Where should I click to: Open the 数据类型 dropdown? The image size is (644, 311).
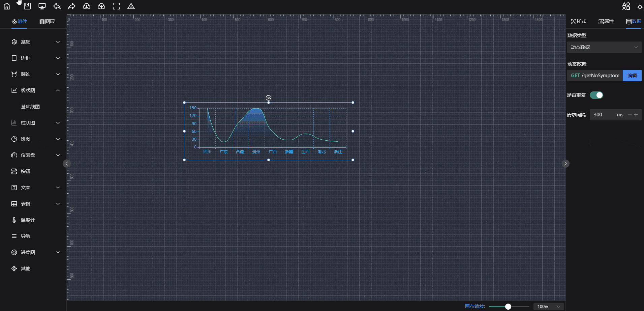pyautogui.click(x=604, y=47)
